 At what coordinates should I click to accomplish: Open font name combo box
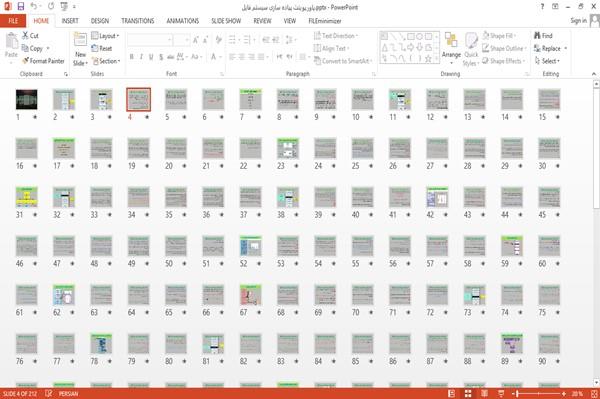[x=150, y=40]
